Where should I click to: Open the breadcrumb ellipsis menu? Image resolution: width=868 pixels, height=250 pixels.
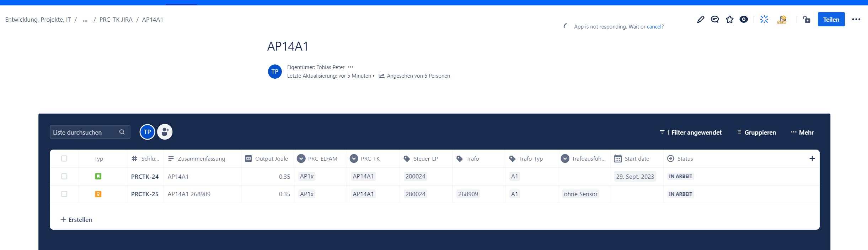(x=85, y=20)
